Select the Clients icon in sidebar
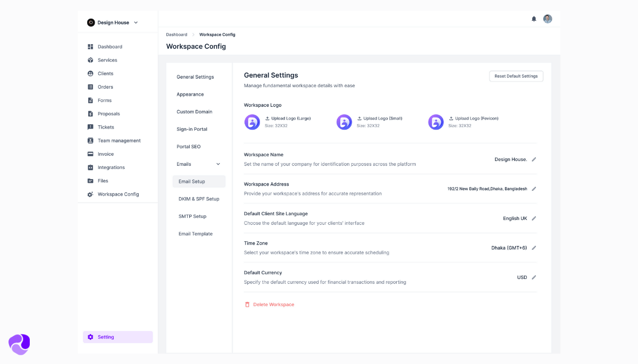The height and width of the screenshot is (364, 638). [91, 73]
